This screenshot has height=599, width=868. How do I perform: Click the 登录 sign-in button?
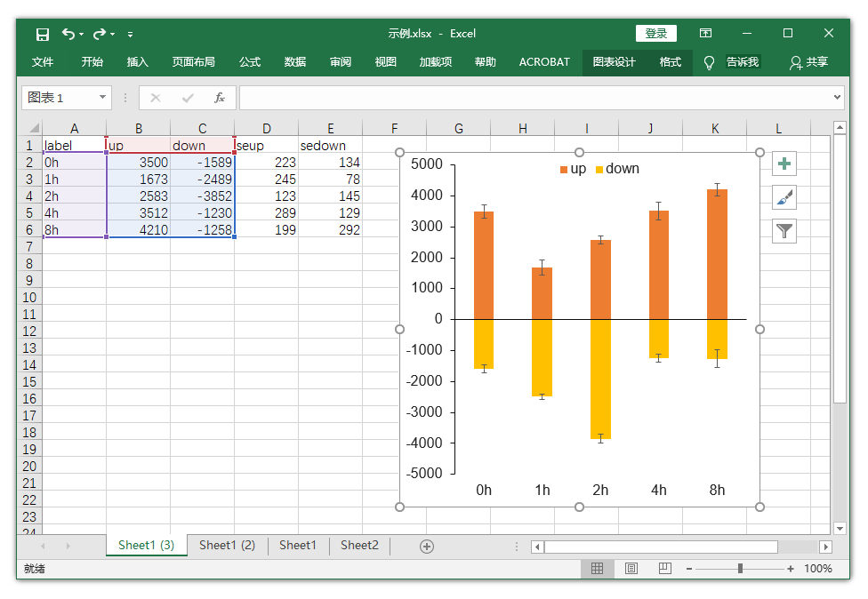pos(656,33)
